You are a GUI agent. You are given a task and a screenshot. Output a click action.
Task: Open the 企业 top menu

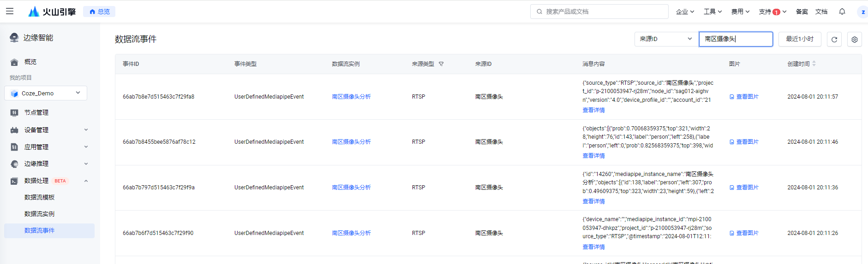[x=685, y=12]
